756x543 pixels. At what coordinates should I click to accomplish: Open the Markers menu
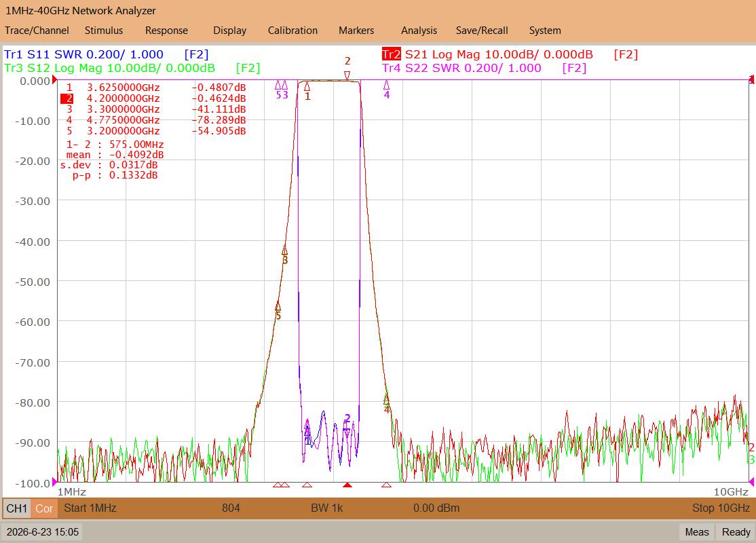point(356,31)
